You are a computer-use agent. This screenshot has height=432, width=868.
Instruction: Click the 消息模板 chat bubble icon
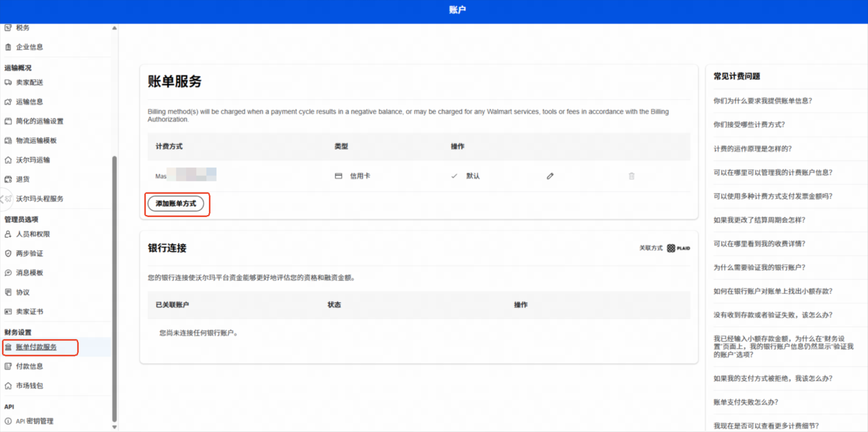click(x=8, y=273)
